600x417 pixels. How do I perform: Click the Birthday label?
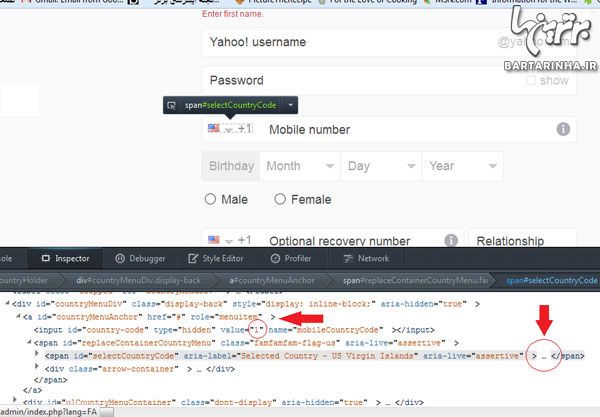(x=231, y=166)
